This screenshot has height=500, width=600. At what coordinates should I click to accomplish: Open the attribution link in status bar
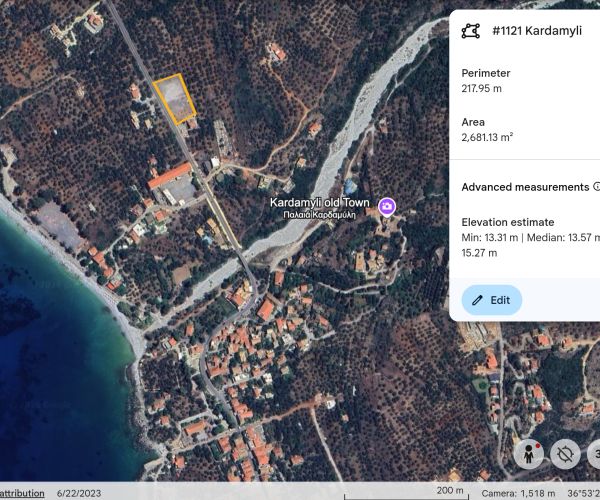click(x=22, y=493)
